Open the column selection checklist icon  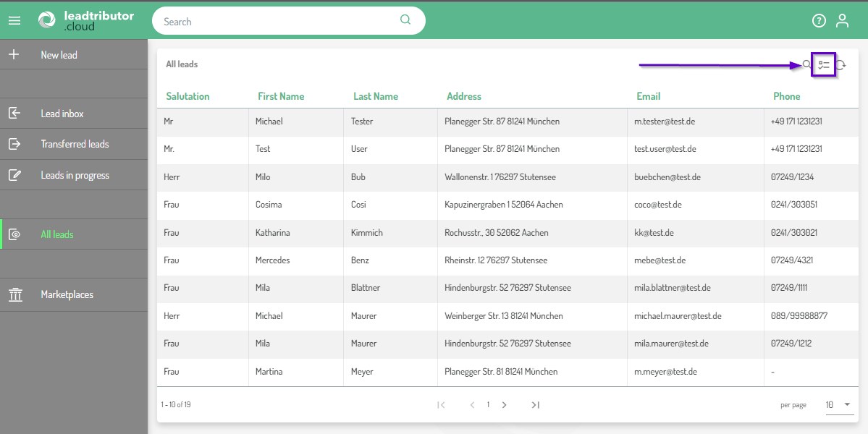point(824,65)
